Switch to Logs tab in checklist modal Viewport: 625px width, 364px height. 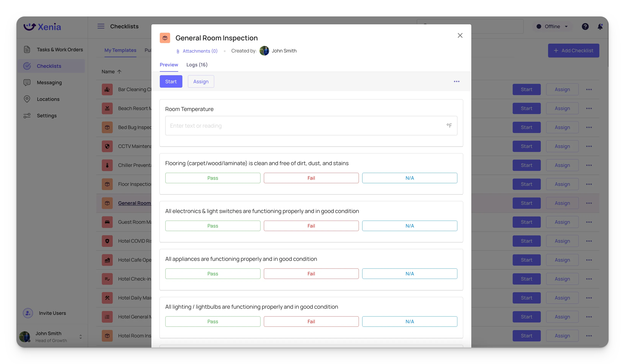tap(197, 64)
